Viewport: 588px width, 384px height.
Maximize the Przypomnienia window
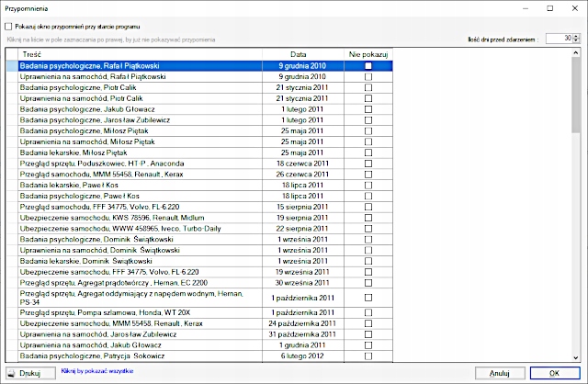[550, 8]
